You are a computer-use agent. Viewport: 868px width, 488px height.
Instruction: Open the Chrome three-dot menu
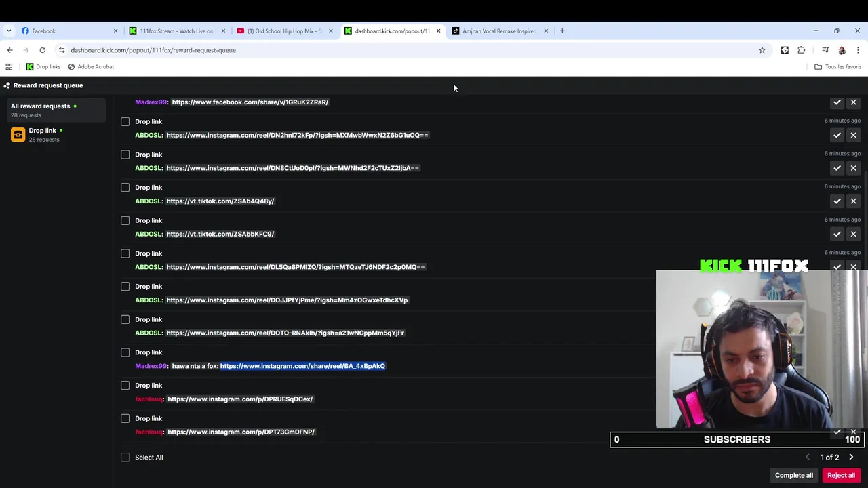tap(858, 50)
